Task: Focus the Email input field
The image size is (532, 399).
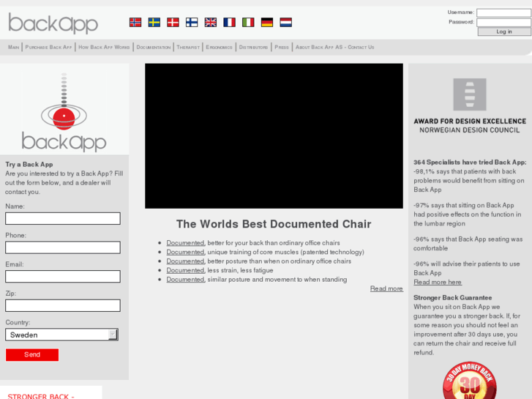Action: tap(63, 277)
